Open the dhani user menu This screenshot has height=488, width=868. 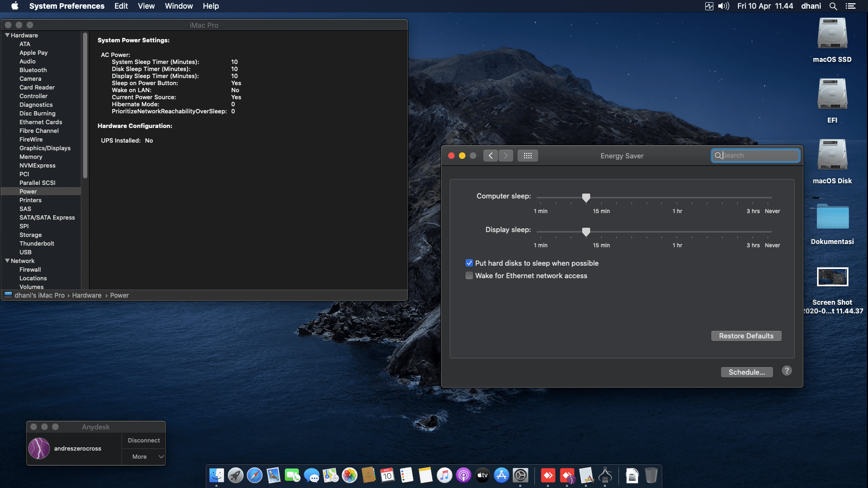point(811,6)
